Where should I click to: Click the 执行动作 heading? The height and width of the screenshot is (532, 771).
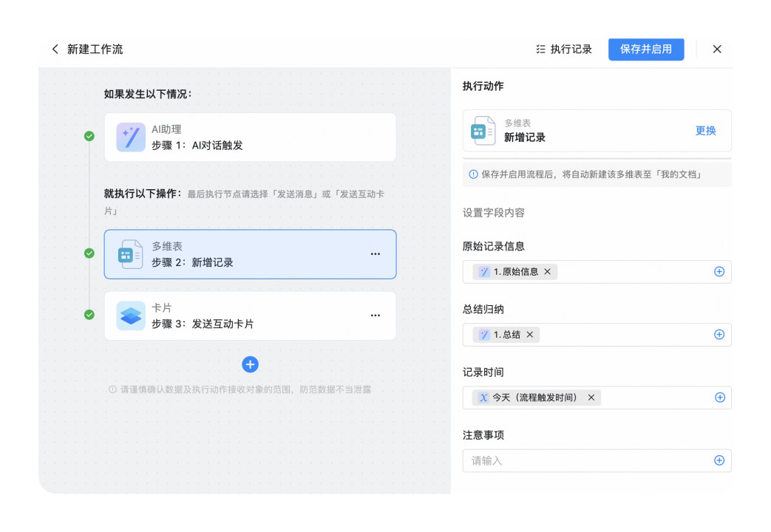click(483, 86)
